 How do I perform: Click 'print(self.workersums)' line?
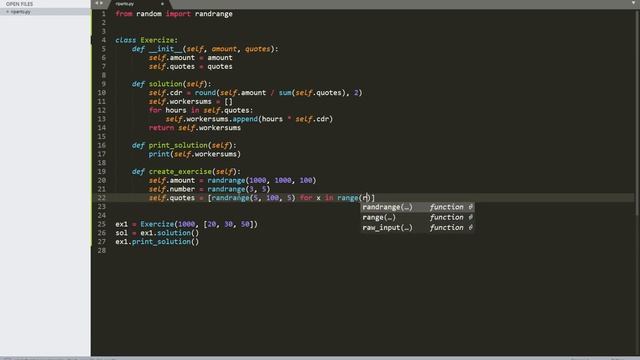pos(195,154)
